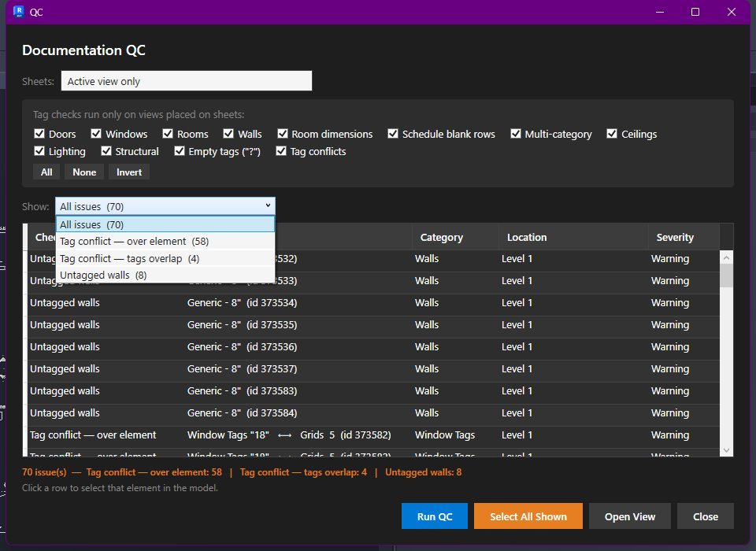756x551 pixels.
Task: Select row with id 373536
Action: pos(373,346)
